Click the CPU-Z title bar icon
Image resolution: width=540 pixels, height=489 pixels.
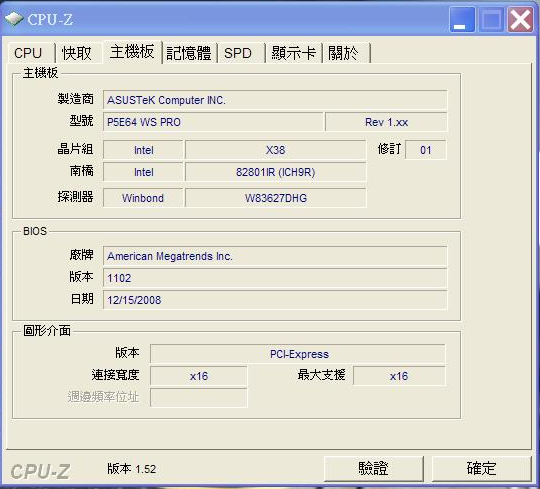[14, 19]
